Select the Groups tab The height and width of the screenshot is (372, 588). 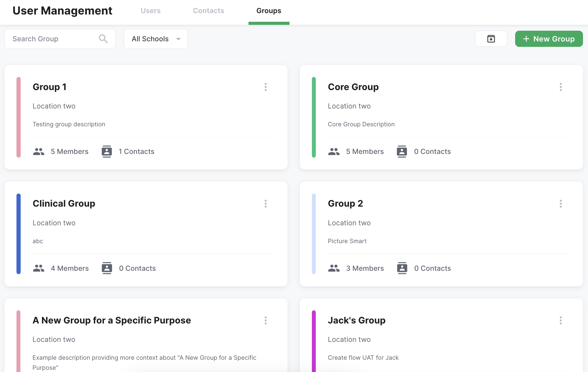[x=269, y=11]
